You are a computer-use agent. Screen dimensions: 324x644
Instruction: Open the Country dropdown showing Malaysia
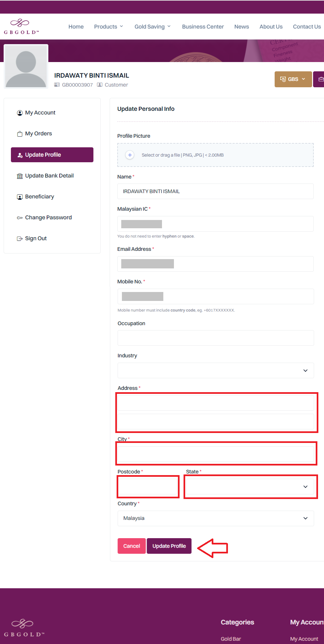tap(215, 518)
